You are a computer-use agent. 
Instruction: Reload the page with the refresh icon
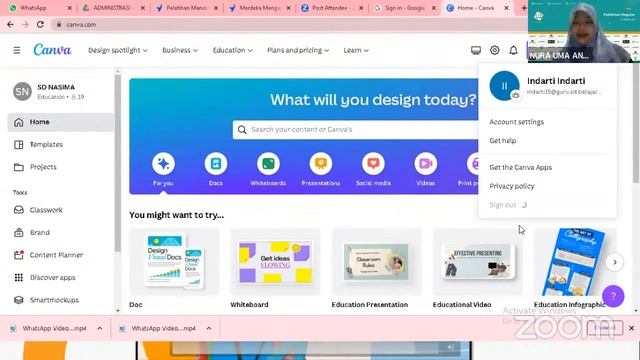(40, 24)
